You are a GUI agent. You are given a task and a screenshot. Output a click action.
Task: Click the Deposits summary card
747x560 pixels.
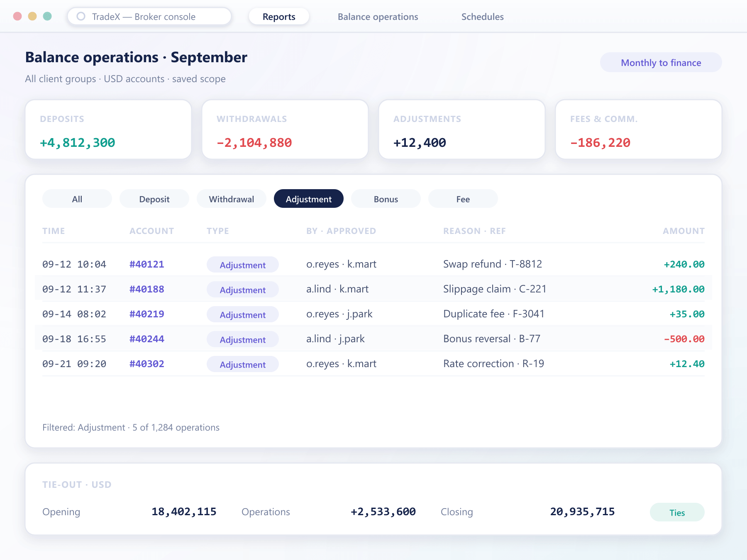pyautogui.click(x=108, y=129)
